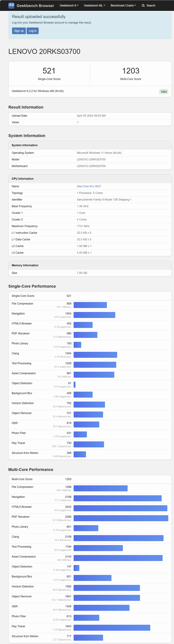Click the multi-core Ray Tracer bar

coord(112,628)
